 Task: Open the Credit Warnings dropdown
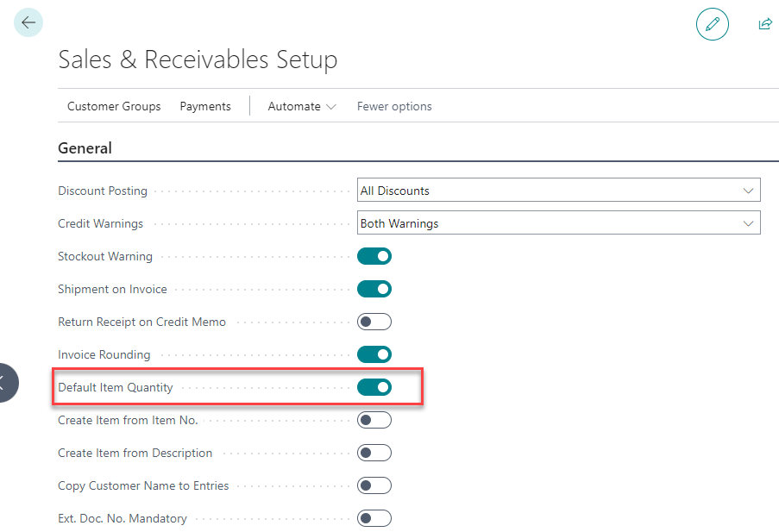click(x=558, y=223)
